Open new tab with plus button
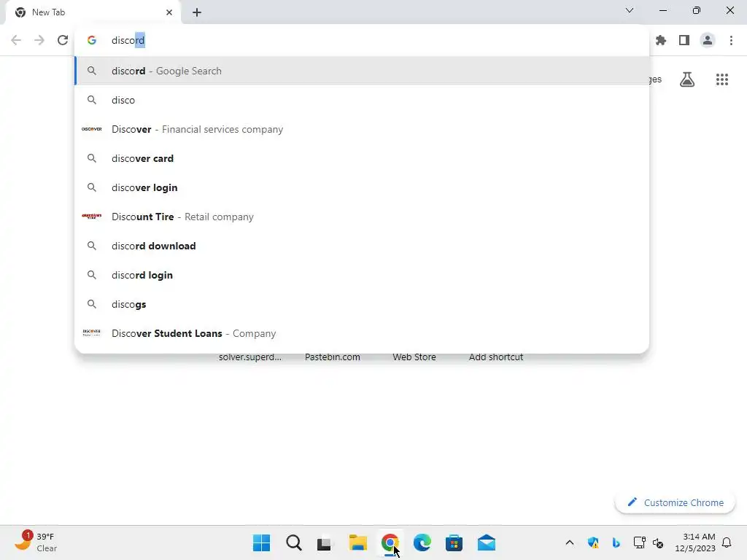 [197, 12]
